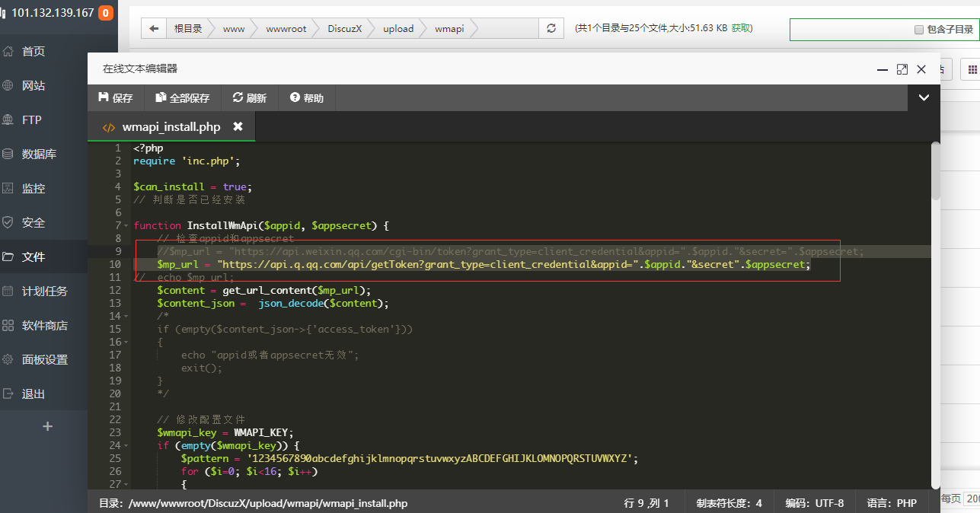Collapse the code fold on line 27
This screenshot has height=513, width=980.
[126, 484]
